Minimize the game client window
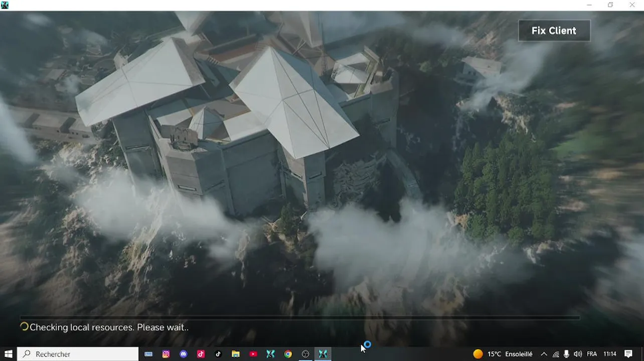Viewport: 644px width, 361px height. point(589,5)
